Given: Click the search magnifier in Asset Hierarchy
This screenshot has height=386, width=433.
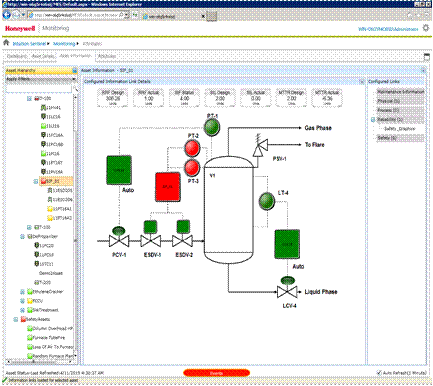Looking at the screenshot, I should point(75,89).
